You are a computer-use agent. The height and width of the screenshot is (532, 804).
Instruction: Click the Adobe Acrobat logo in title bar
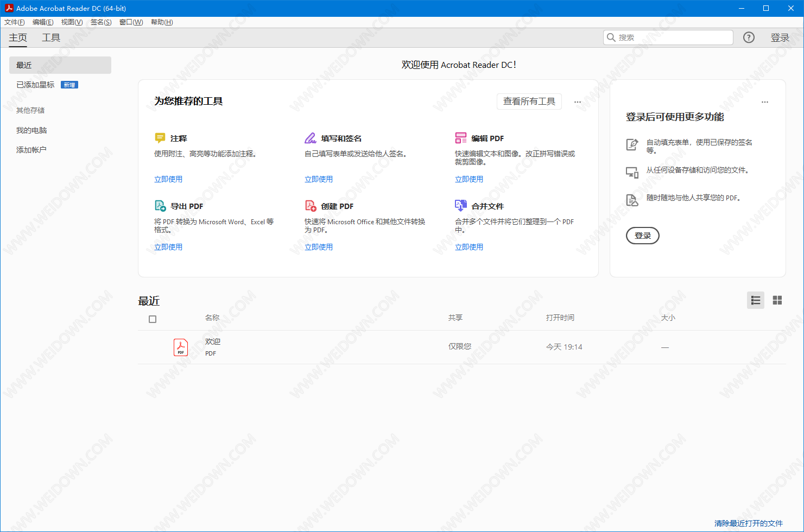click(x=9, y=8)
